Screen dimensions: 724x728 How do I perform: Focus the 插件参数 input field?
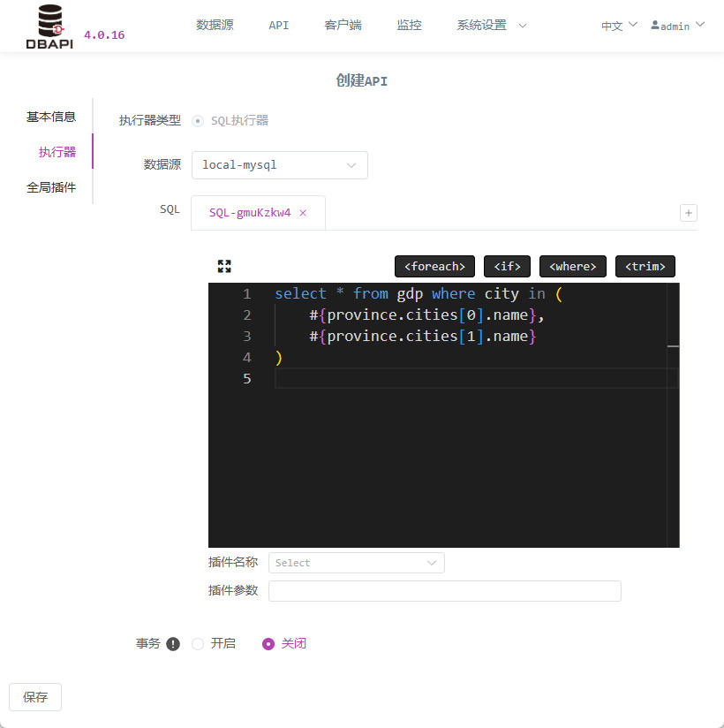(x=445, y=591)
